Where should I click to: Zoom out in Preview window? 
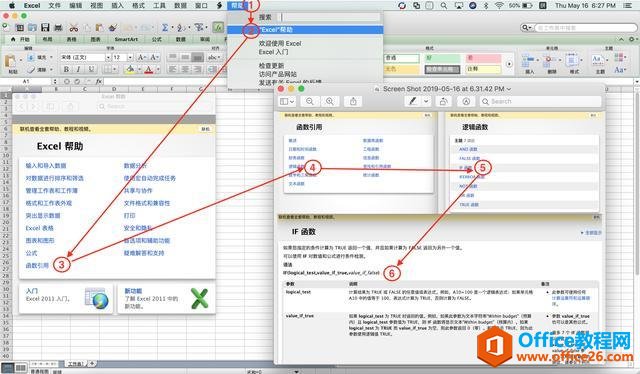(x=310, y=101)
